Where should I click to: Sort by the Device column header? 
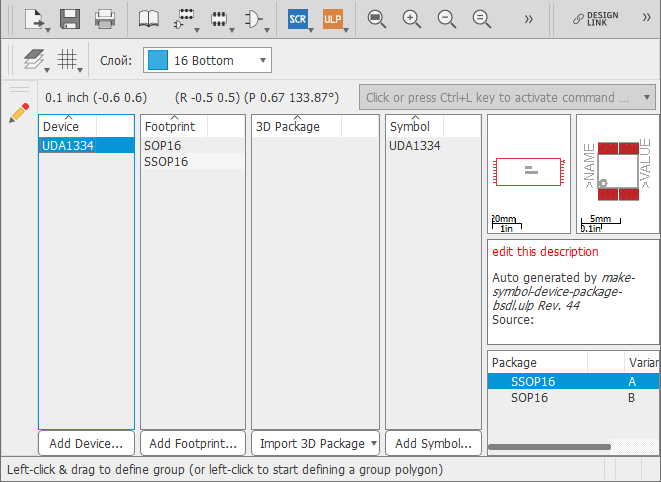68,126
